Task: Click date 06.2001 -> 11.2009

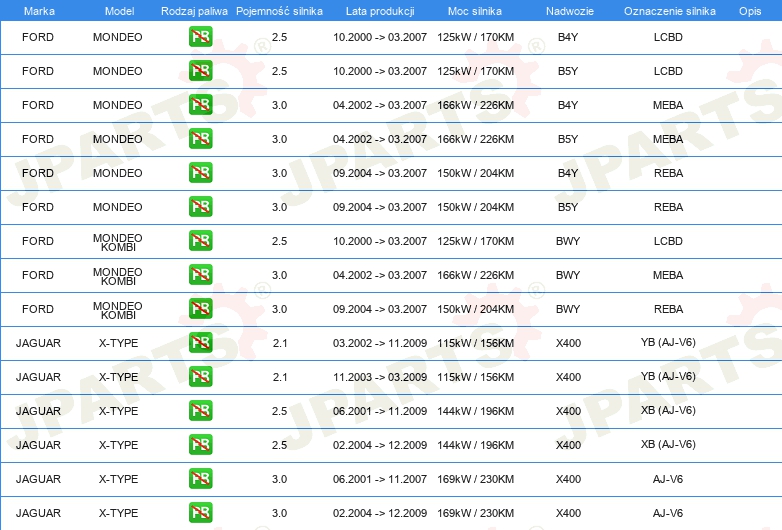Action: (x=380, y=411)
